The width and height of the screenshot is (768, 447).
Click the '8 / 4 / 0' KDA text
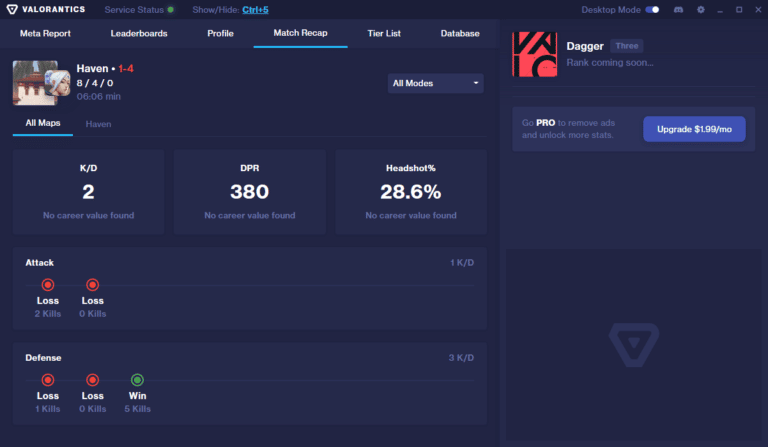coord(95,83)
